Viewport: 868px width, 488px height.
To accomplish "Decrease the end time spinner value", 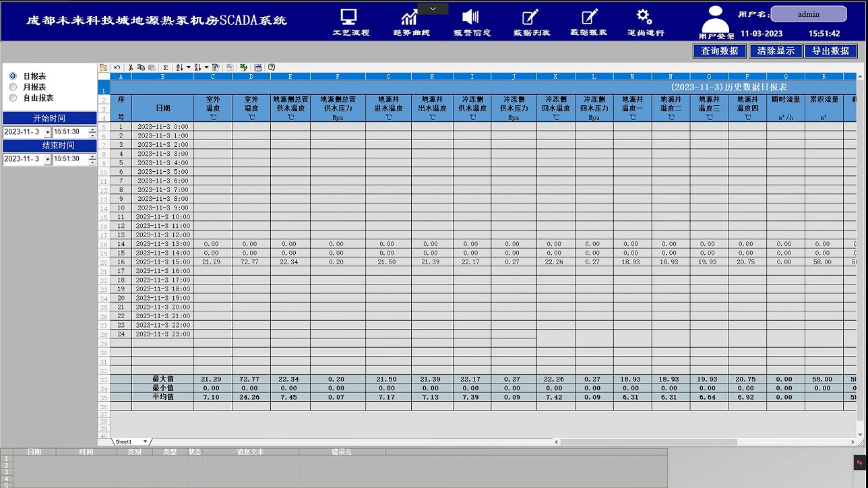I will 92,162.
